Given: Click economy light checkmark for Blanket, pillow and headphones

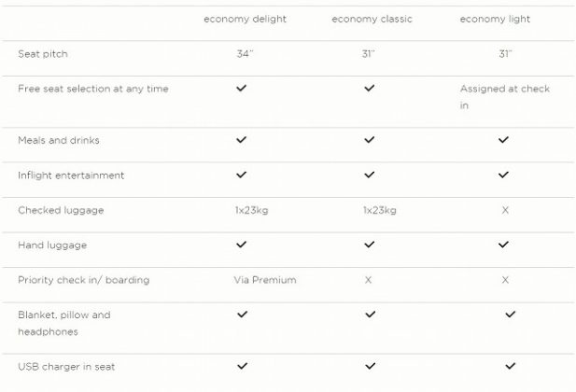Looking at the screenshot, I should pyautogui.click(x=510, y=315).
